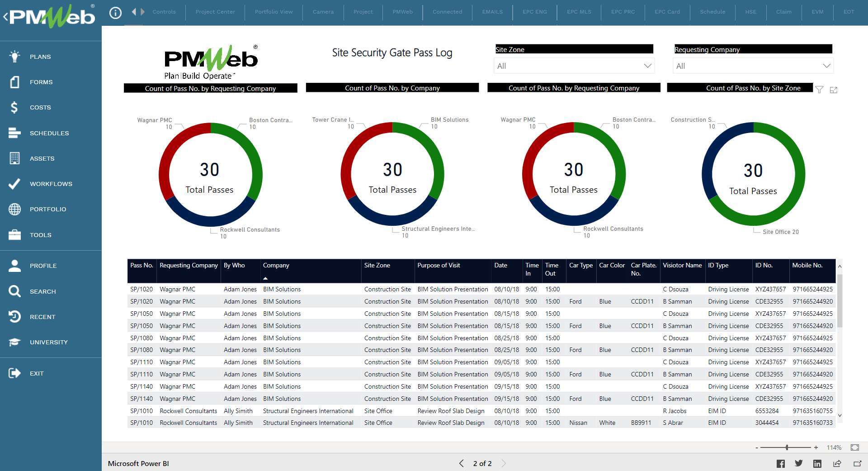Open the EPC Card menu item
Screen dimensions: 868x471
point(667,12)
